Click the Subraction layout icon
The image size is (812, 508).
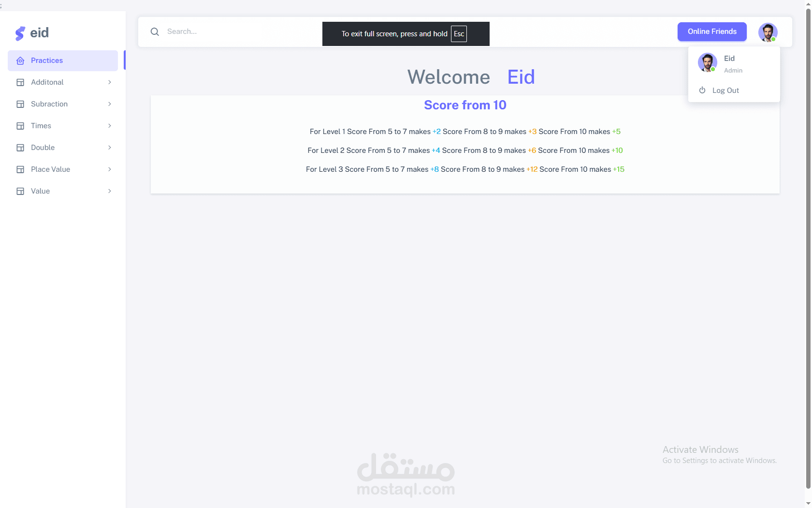click(20, 104)
